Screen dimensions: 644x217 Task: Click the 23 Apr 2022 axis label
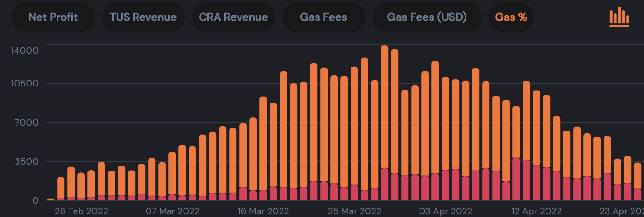pos(622,211)
